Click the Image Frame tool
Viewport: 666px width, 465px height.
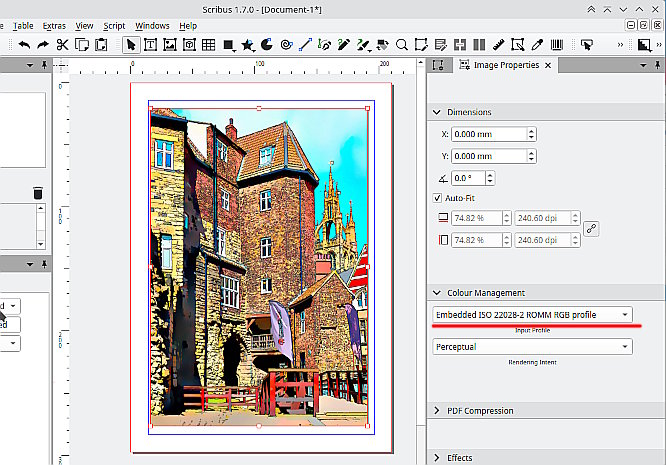click(170, 45)
